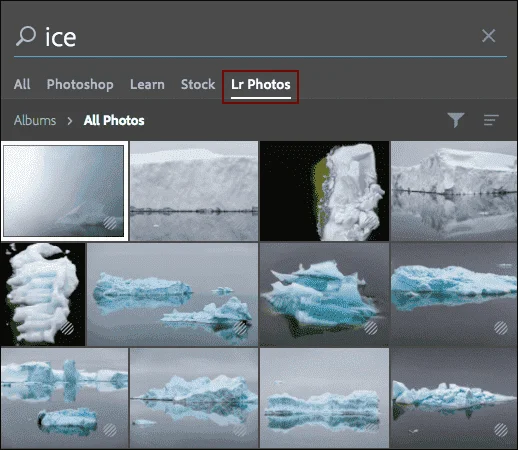Open the bottom-right dark-water iceberg photo
518x450 pixels.
tap(454, 398)
